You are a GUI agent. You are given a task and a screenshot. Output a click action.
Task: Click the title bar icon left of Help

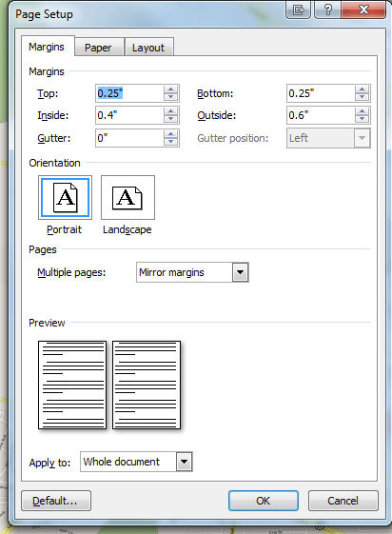(x=298, y=10)
